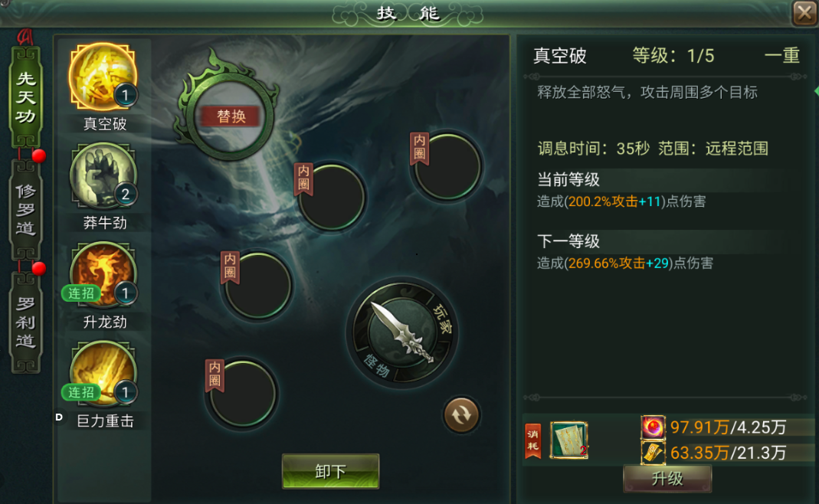Viewport: 819px width, 504px height.
Task: Select the 莽牛劲 fist skill icon
Action: tap(103, 176)
